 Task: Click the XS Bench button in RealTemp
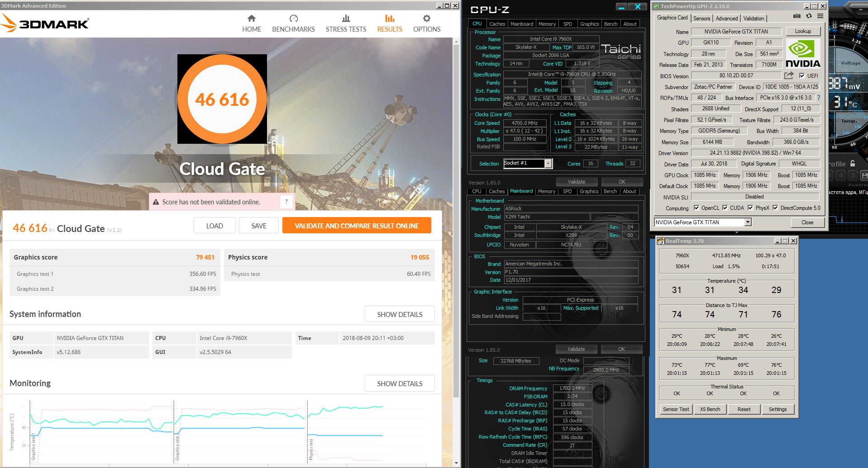[710, 409]
